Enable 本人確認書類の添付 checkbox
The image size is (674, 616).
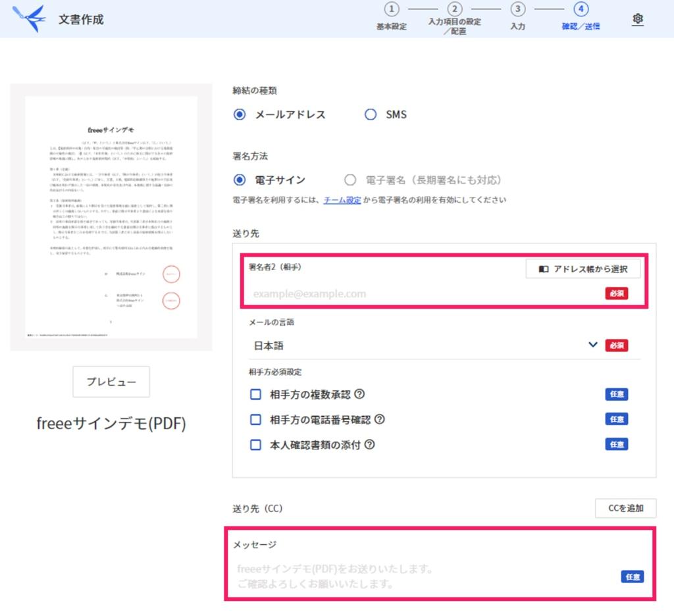pyautogui.click(x=256, y=444)
